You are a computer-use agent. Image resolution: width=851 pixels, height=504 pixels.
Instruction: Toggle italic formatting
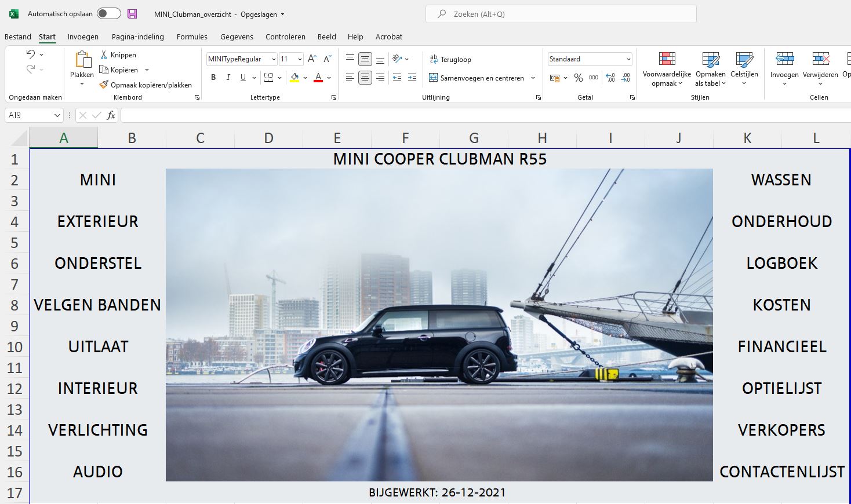click(x=228, y=78)
